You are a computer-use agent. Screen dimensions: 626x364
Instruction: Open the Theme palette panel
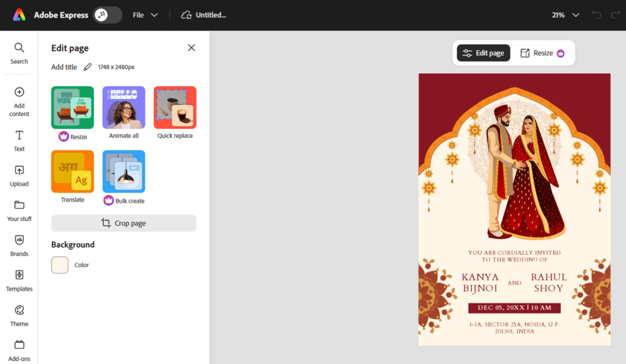19,315
